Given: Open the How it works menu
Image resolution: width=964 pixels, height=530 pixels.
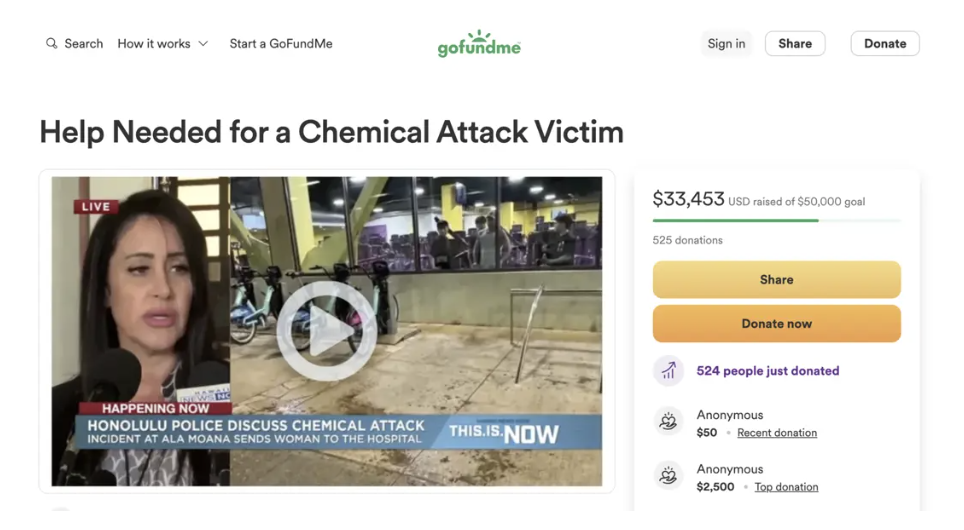Looking at the screenshot, I should coord(154,44).
